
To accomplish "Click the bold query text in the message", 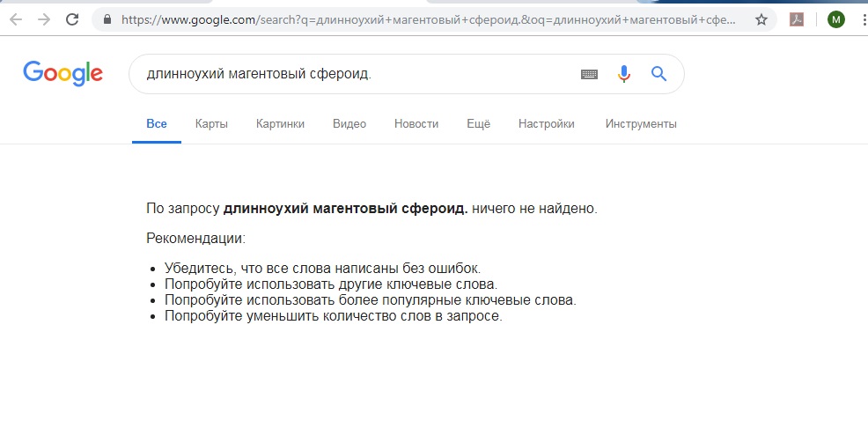I will (346, 209).
